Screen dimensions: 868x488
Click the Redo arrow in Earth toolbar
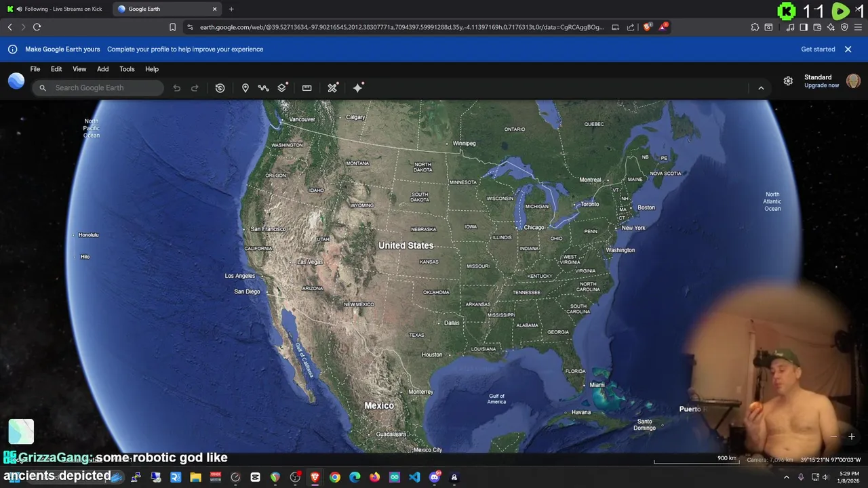pyautogui.click(x=195, y=88)
